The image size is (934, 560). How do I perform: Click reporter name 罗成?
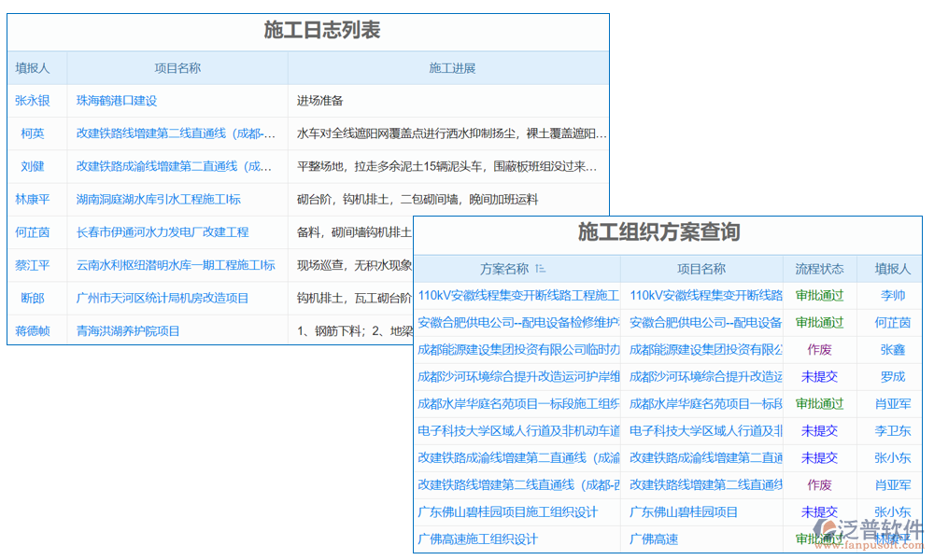pyautogui.click(x=893, y=377)
